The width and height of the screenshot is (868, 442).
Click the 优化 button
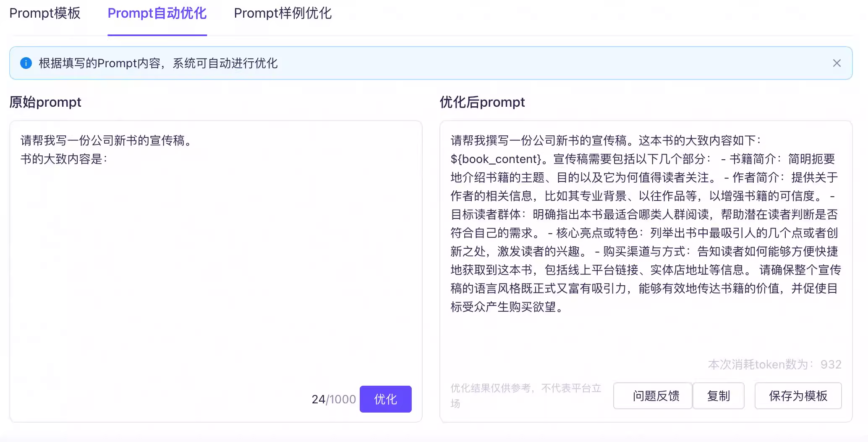(x=385, y=399)
